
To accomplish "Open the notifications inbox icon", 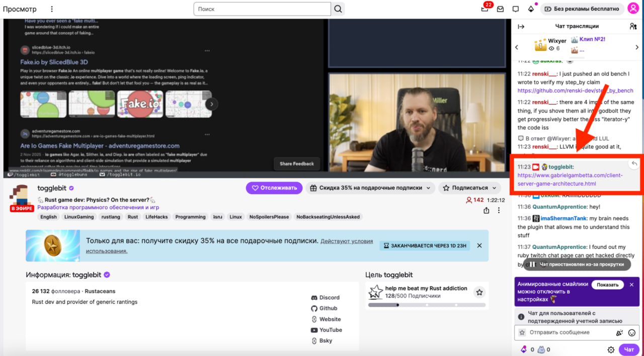I will coord(500,9).
